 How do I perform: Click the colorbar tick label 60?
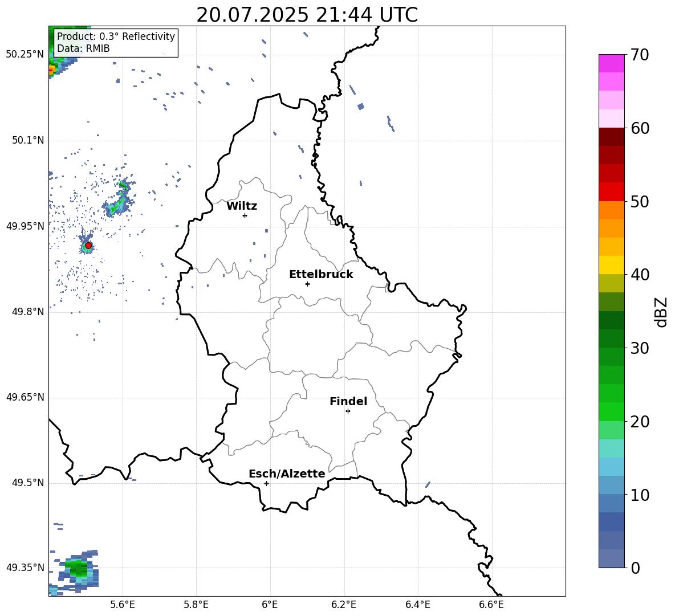640,128
